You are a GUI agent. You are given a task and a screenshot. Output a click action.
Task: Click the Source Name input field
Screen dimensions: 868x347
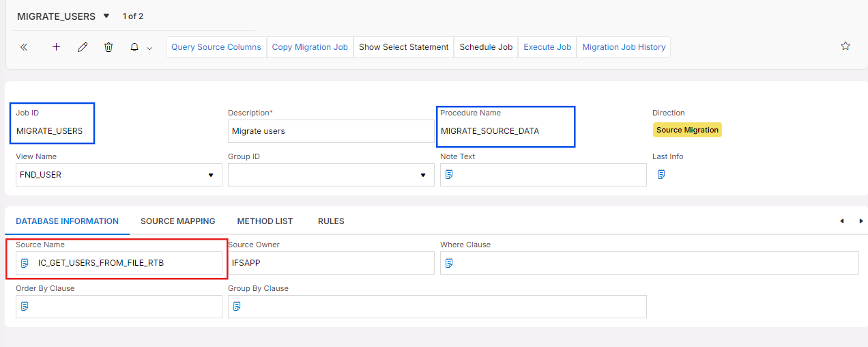pyautogui.click(x=119, y=263)
